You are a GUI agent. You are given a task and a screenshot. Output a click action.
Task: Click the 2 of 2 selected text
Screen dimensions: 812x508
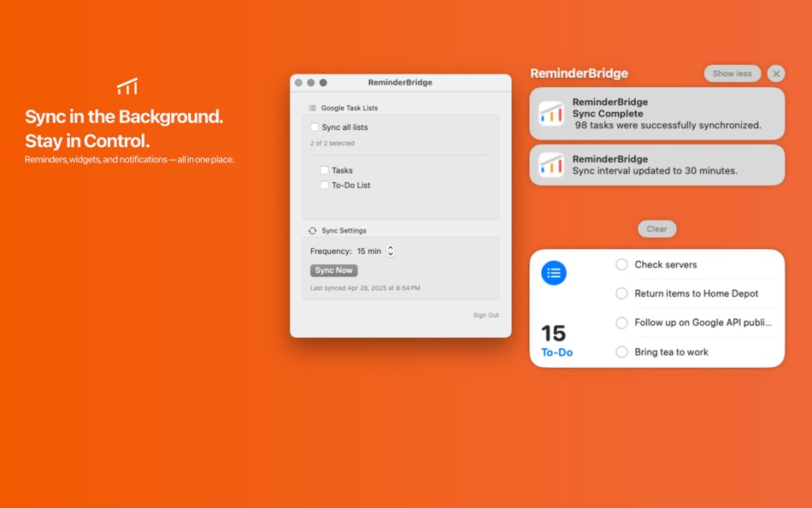(x=332, y=143)
